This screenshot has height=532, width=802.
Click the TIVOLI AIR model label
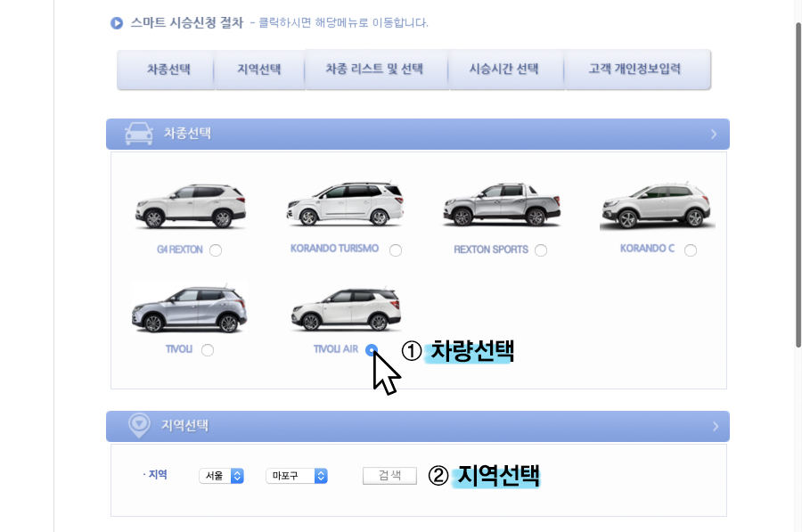[x=336, y=349]
